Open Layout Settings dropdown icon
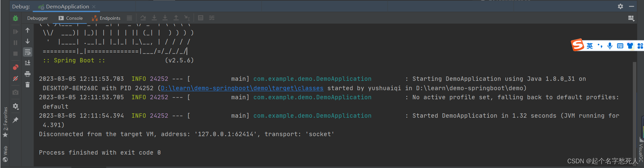 point(631,18)
